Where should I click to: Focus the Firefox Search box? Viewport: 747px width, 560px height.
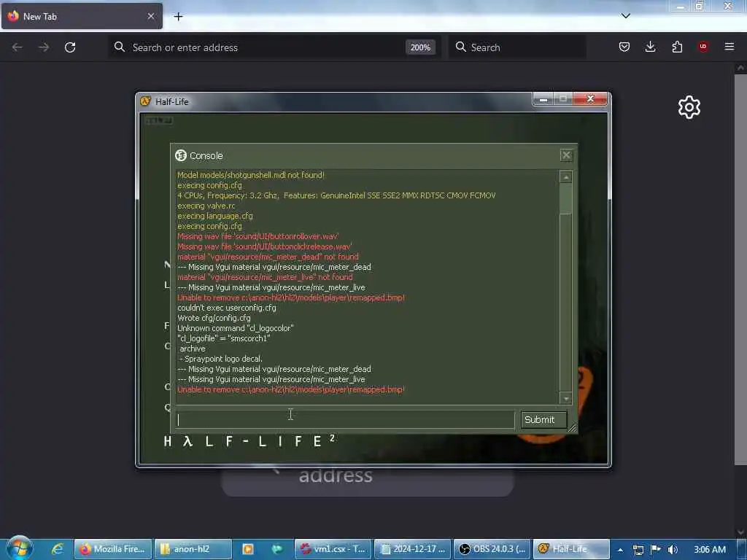tap(517, 47)
